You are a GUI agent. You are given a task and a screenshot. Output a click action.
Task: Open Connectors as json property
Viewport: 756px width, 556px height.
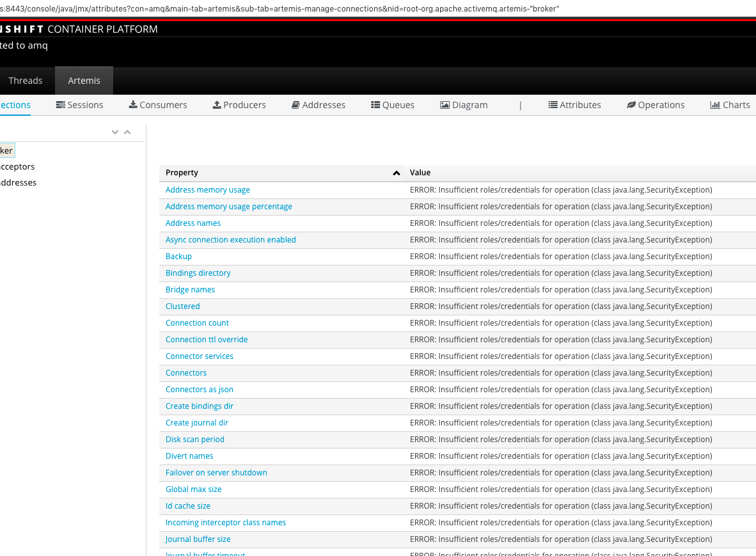[x=199, y=390]
